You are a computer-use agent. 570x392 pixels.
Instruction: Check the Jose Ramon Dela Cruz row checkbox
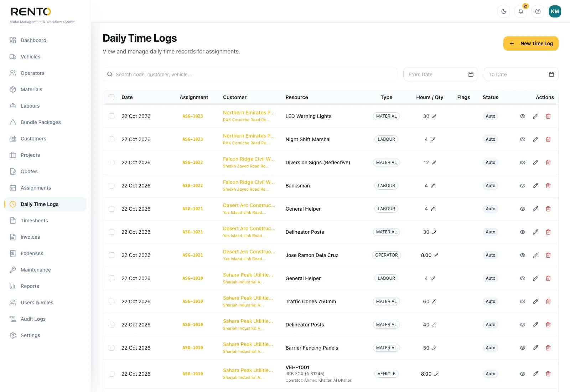[x=112, y=255]
